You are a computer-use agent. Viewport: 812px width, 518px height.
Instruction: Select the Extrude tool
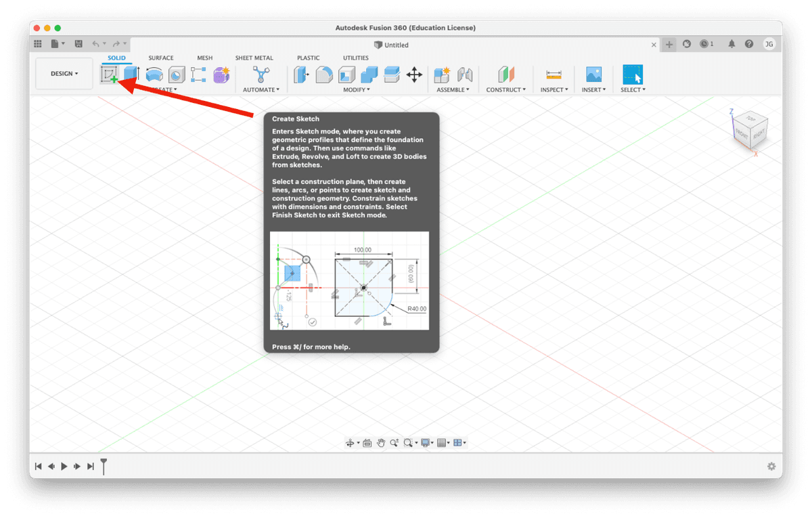coord(131,74)
